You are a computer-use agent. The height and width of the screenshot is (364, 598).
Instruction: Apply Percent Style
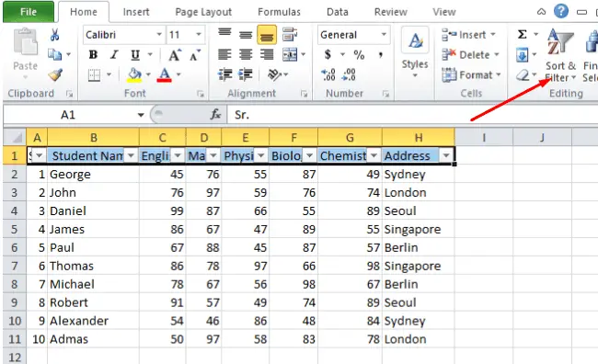pos(359,55)
